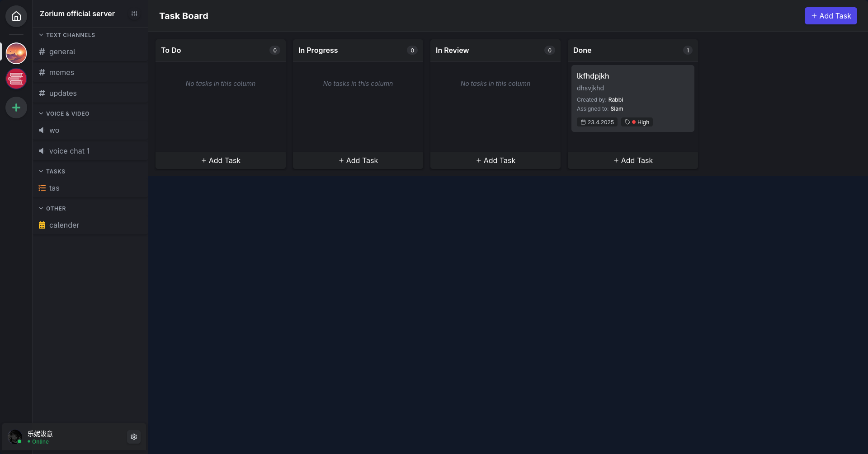Open the tas task channel
This screenshot has width=868, height=454.
click(x=54, y=188)
